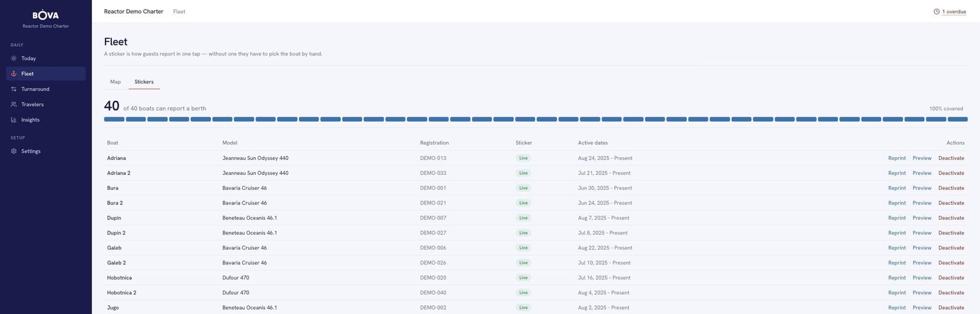The width and height of the screenshot is (980, 314).
Task: Preview the sticker for Jugo
Action: tap(922, 308)
